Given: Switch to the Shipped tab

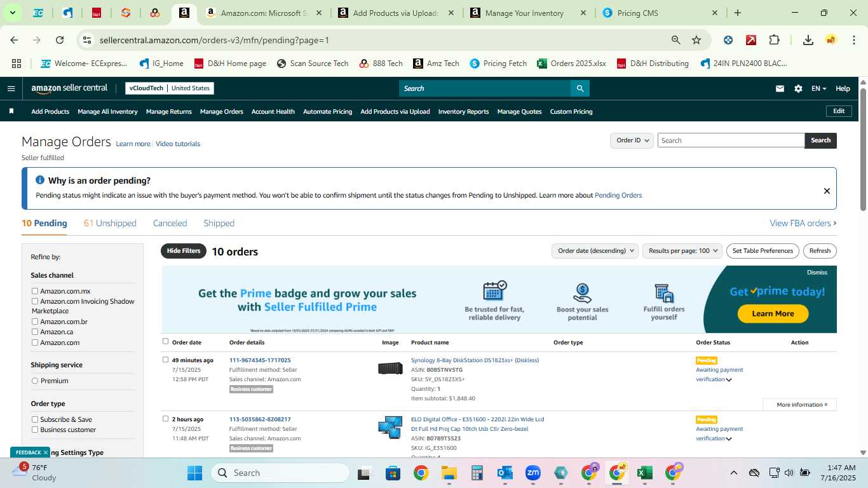Looking at the screenshot, I should pyautogui.click(x=219, y=223).
